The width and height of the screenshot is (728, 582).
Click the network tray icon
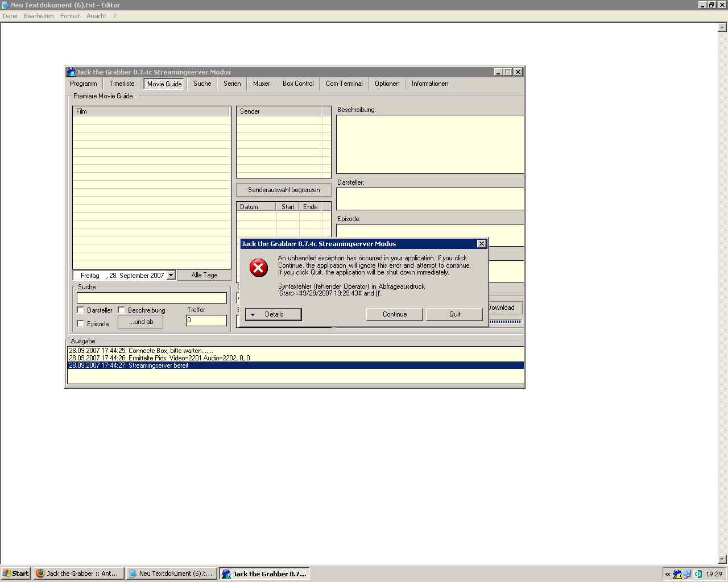click(688, 574)
